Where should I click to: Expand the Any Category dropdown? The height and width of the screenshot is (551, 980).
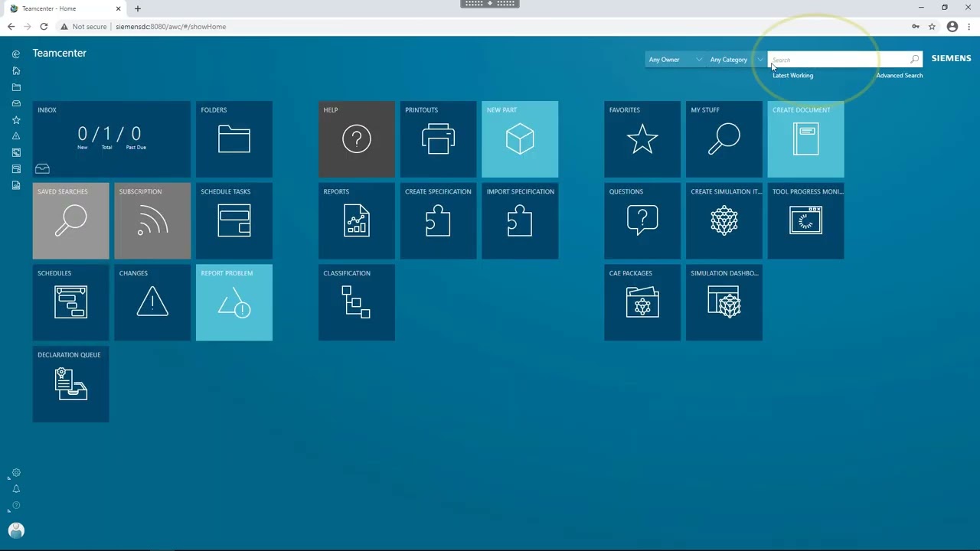click(736, 60)
